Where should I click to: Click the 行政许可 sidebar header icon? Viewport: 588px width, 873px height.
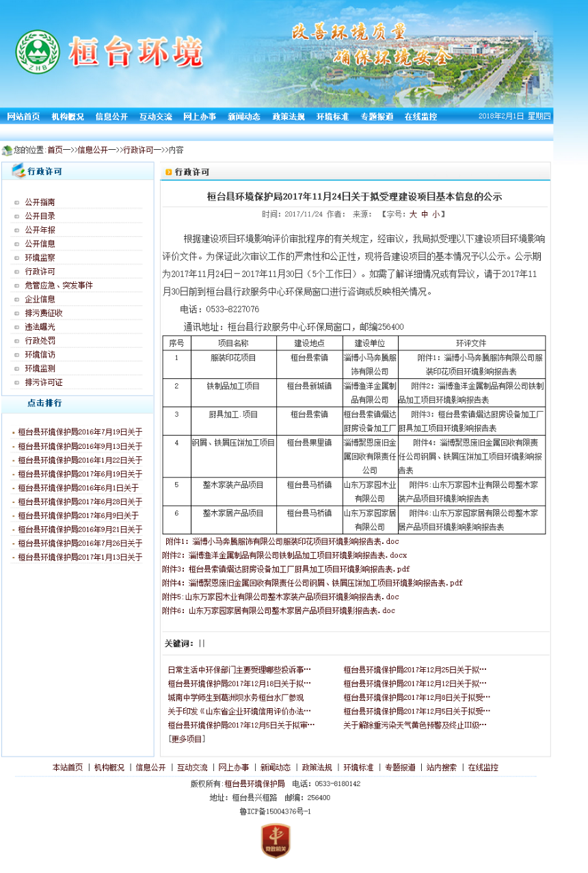[18, 171]
